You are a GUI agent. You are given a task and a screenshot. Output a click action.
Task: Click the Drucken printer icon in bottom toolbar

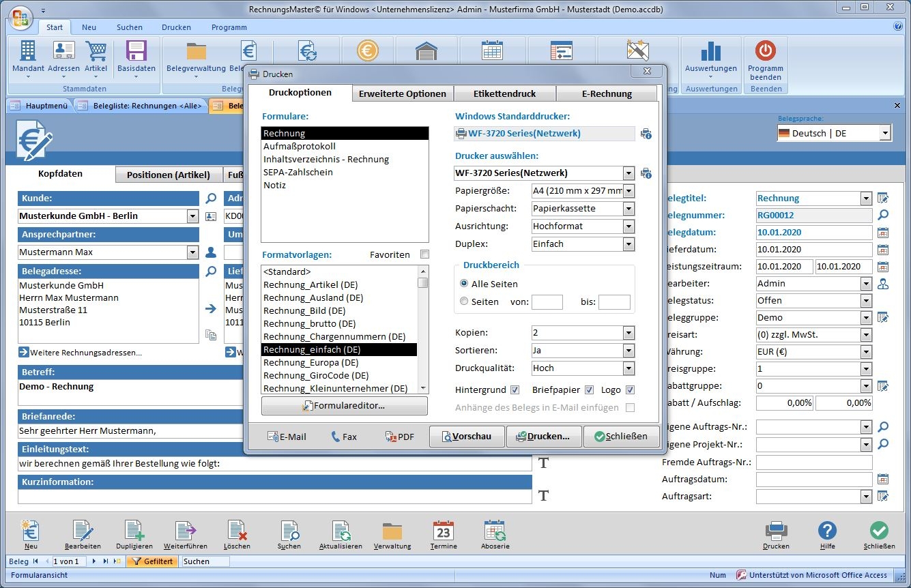coord(776,531)
